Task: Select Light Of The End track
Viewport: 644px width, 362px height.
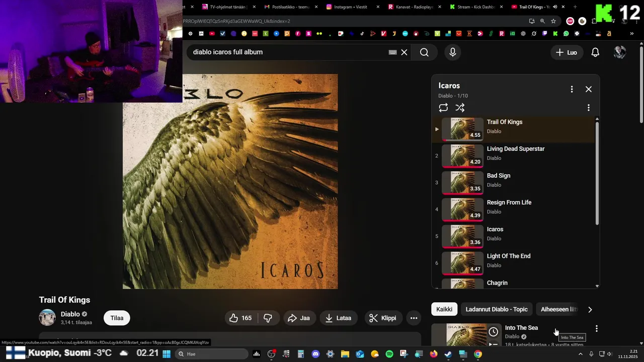Action: pos(513,263)
